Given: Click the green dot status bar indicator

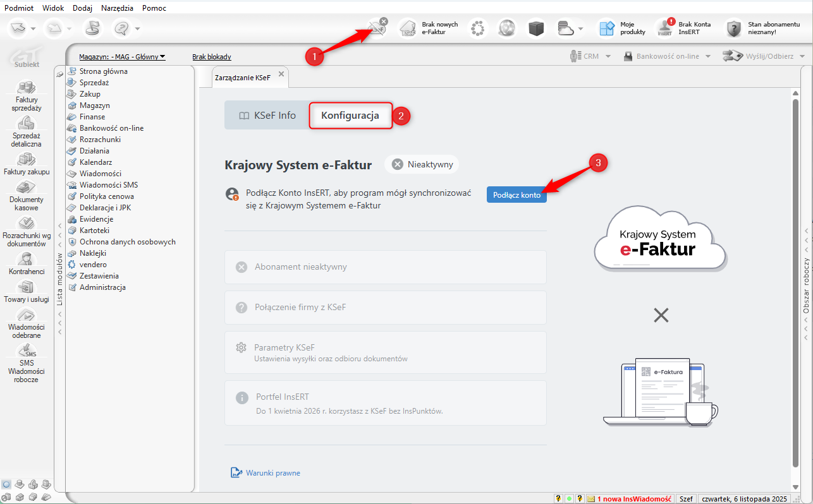Looking at the screenshot, I should tap(569, 498).
